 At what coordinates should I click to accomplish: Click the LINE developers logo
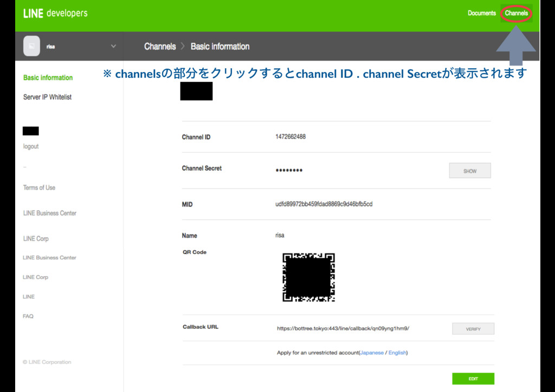click(x=55, y=14)
